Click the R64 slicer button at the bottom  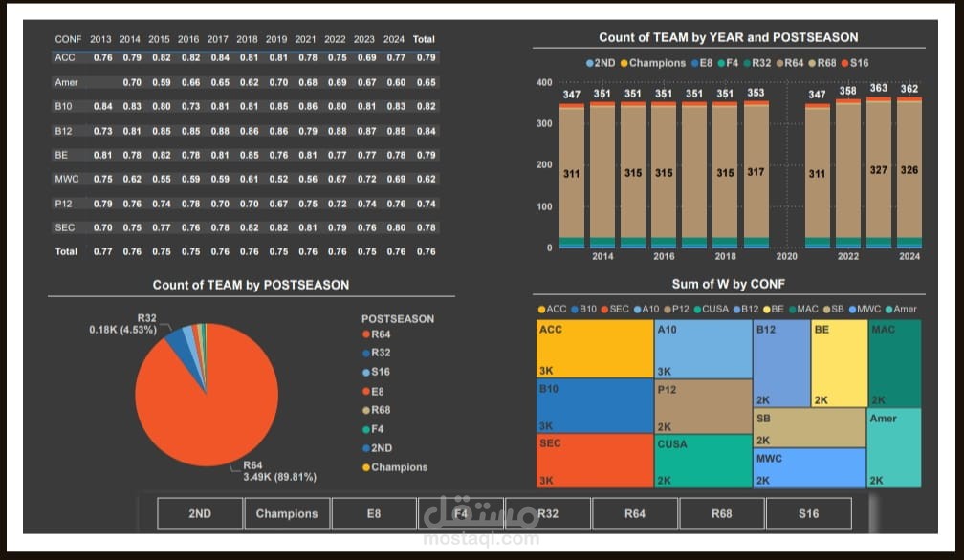point(635,513)
